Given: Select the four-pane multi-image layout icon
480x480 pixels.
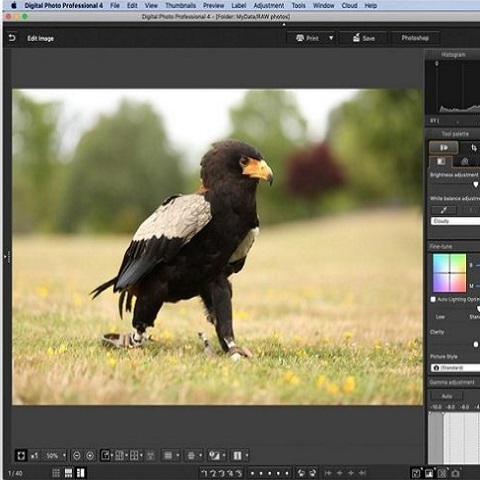Looking at the screenshot, I should [x=134, y=455].
